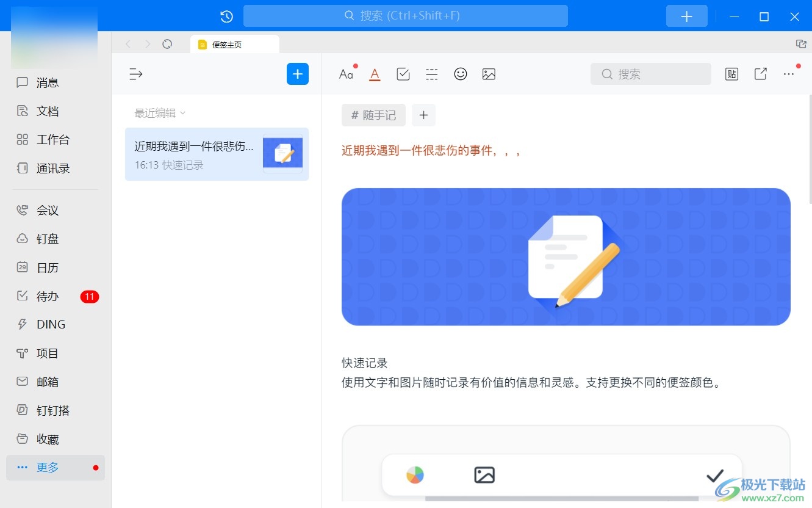Focus the global search box (Ctrl+Shift+F)
812x508 pixels.
pos(406,16)
